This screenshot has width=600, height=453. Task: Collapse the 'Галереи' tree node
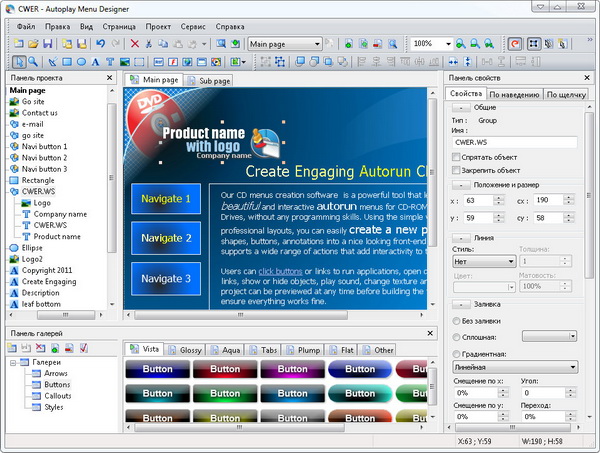13,362
